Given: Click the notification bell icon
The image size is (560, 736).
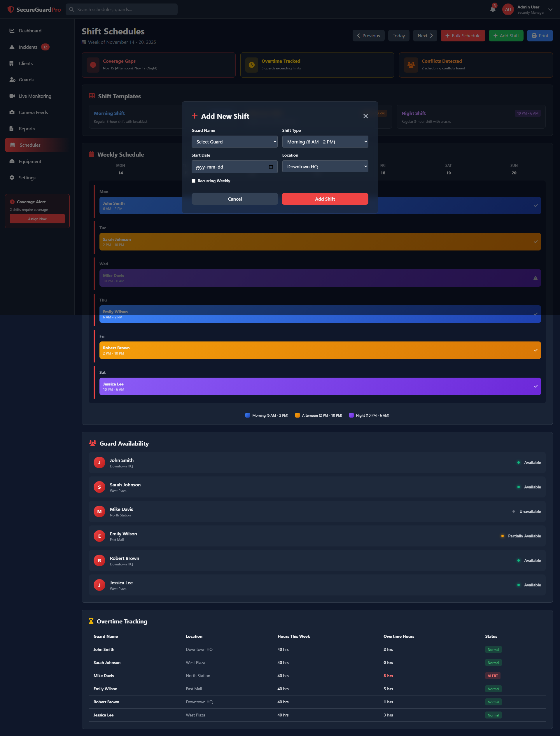Looking at the screenshot, I should pyautogui.click(x=493, y=9).
